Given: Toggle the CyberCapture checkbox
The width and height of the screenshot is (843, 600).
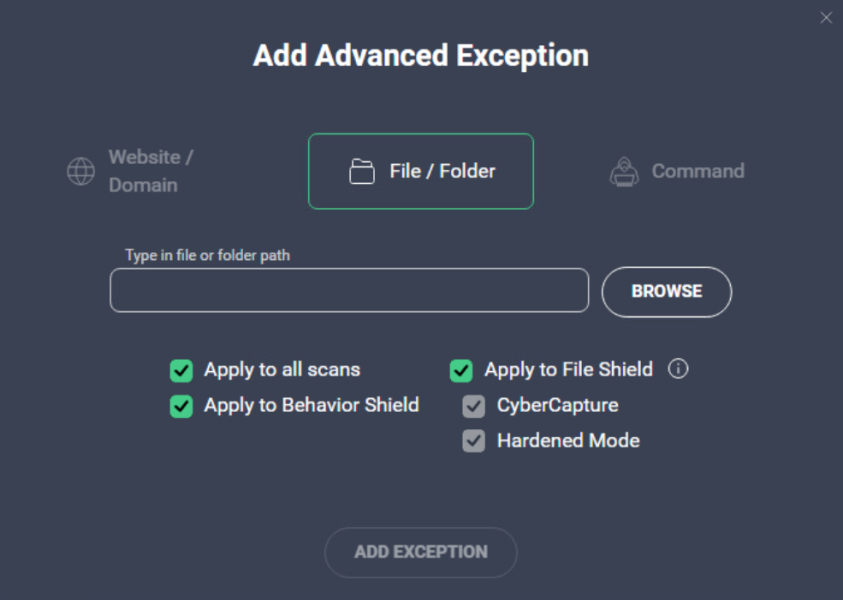Looking at the screenshot, I should (x=473, y=406).
